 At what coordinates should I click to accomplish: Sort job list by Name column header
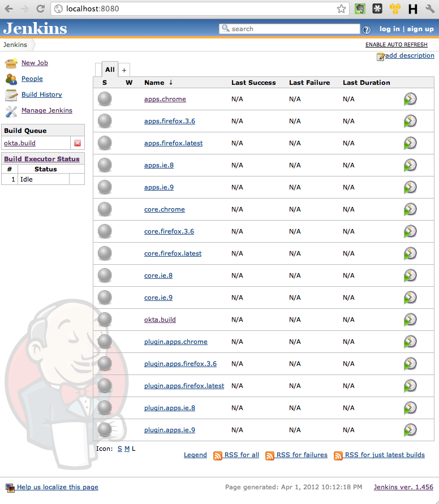154,83
